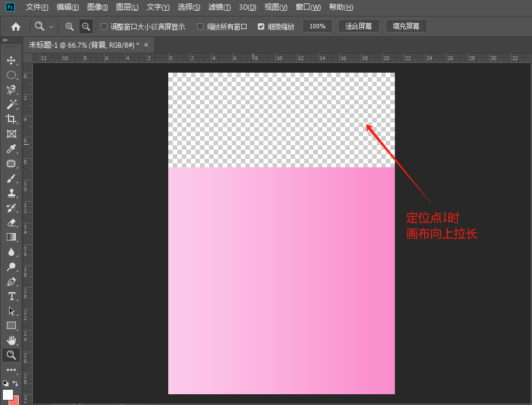
Task: Select the Move tool
Action: click(11, 61)
